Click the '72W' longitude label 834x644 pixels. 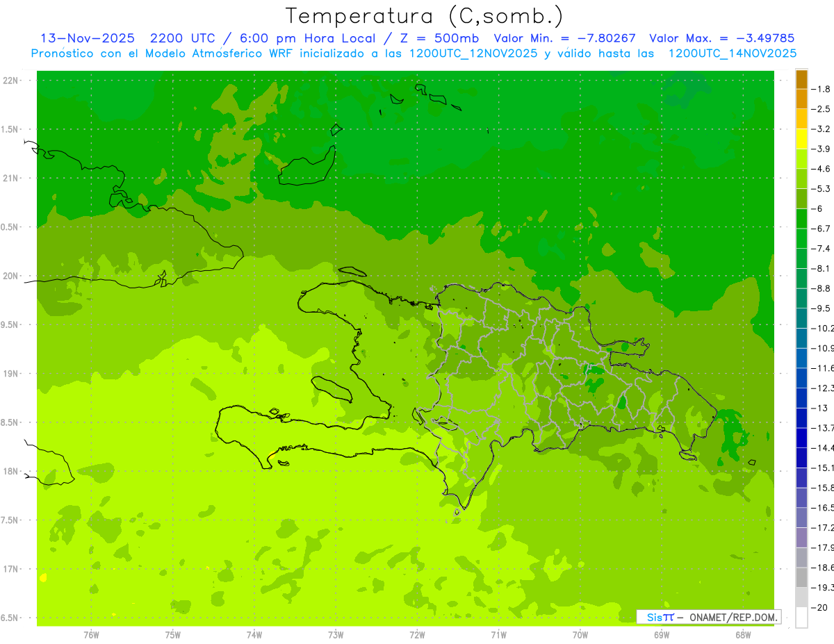(x=417, y=634)
